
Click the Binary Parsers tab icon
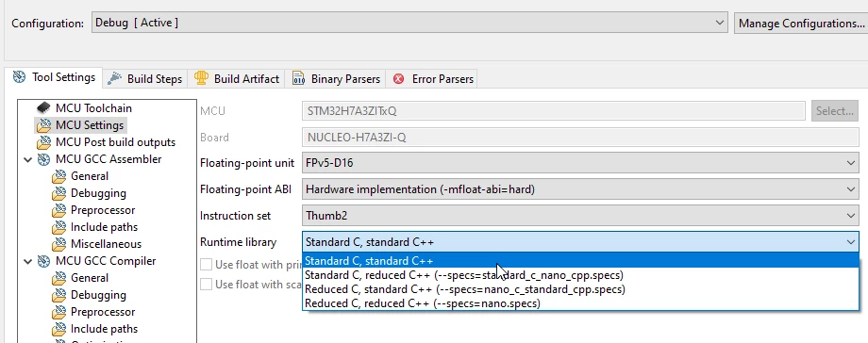(298, 78)
